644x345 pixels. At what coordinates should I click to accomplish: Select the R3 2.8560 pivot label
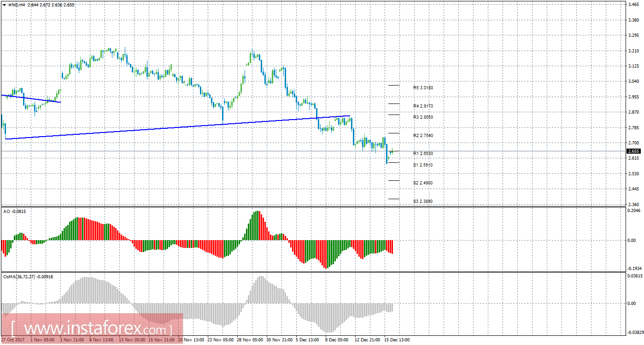(x=423, y=117)
